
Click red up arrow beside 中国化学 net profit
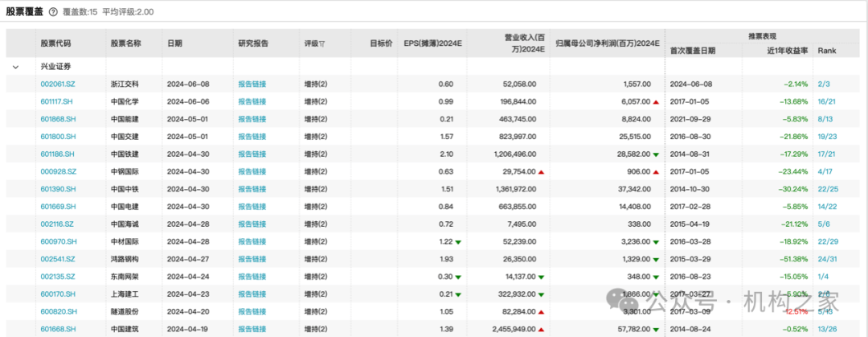pos(657,102)
